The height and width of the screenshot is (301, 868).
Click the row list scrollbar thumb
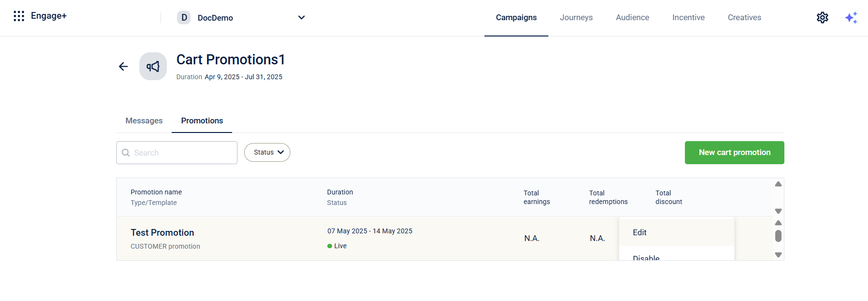click(x=778, y=236)
